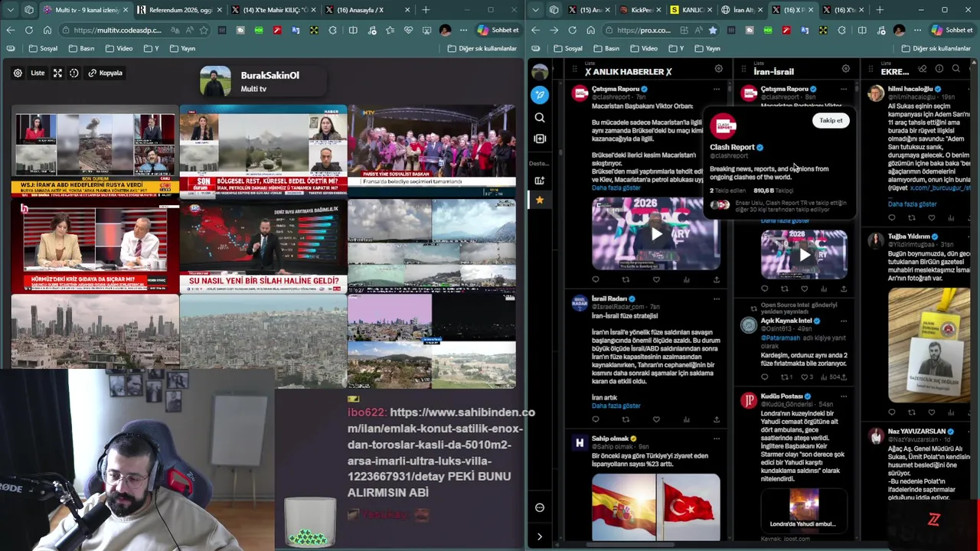Click the Kopyala link button
The height and width of the screenshot is (551, 980).
pyautogui.click(x=106, y=73)
